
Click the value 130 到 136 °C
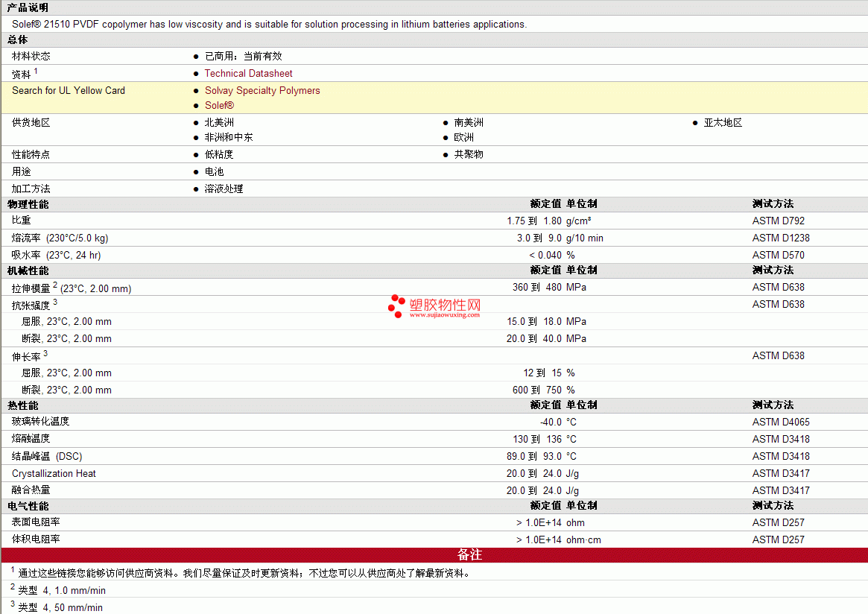tap(545, 440)
